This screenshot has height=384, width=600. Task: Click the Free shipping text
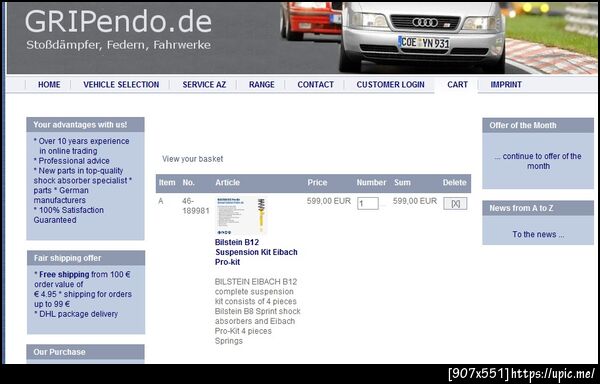(64, 274)
